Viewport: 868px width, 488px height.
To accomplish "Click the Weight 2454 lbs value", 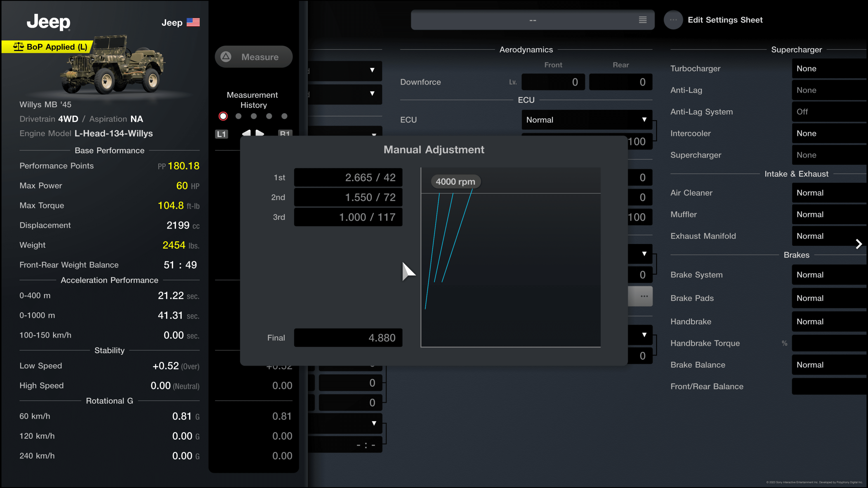I will (181, 245).
